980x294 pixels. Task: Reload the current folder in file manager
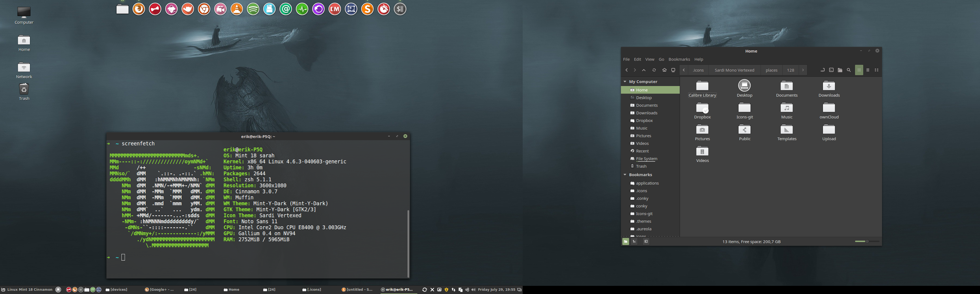(654, 70)
